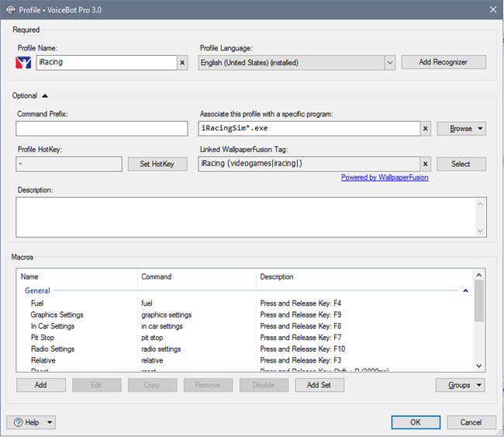Screen dimensions: 504x437
Task: Open the Groups dropdown button
Action: [461, 385]
